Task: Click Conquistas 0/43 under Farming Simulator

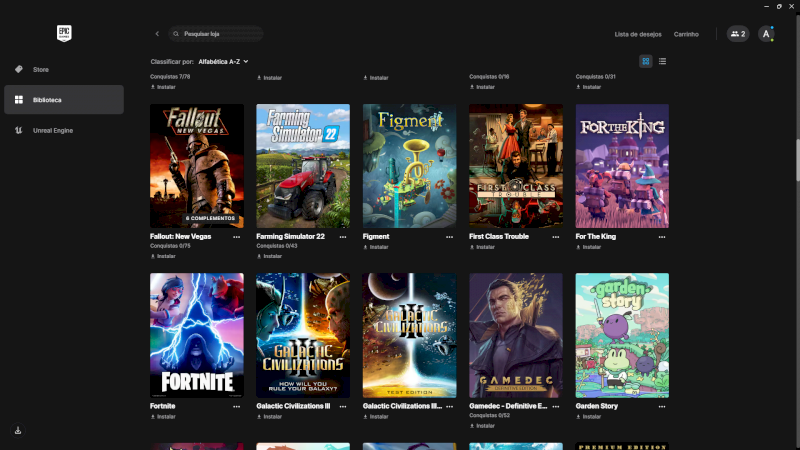Action: pyautogui.click(x=277, y=246)
